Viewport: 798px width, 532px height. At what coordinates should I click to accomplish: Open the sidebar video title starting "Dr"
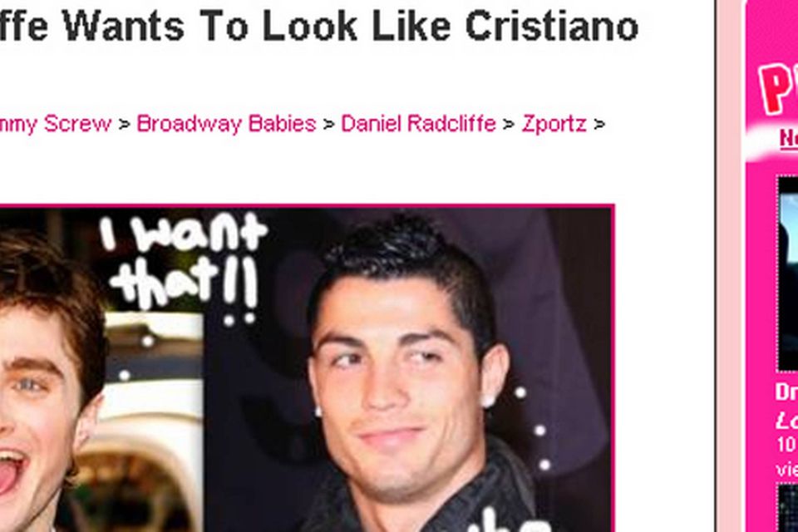[786, 392]
